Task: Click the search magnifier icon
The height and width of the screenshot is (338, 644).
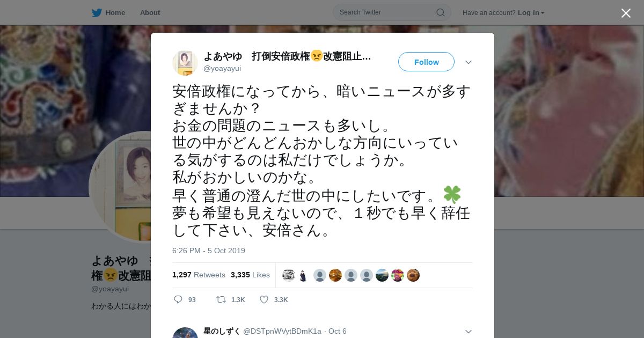Action: pyautogui.click(x=440, y=12)
